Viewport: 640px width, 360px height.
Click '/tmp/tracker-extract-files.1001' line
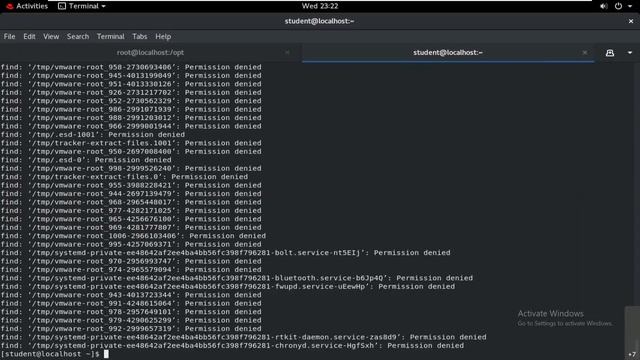131,143
